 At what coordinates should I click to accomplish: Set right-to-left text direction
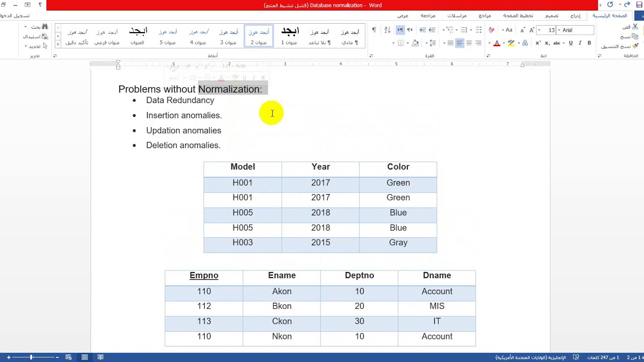pos(410,30)
